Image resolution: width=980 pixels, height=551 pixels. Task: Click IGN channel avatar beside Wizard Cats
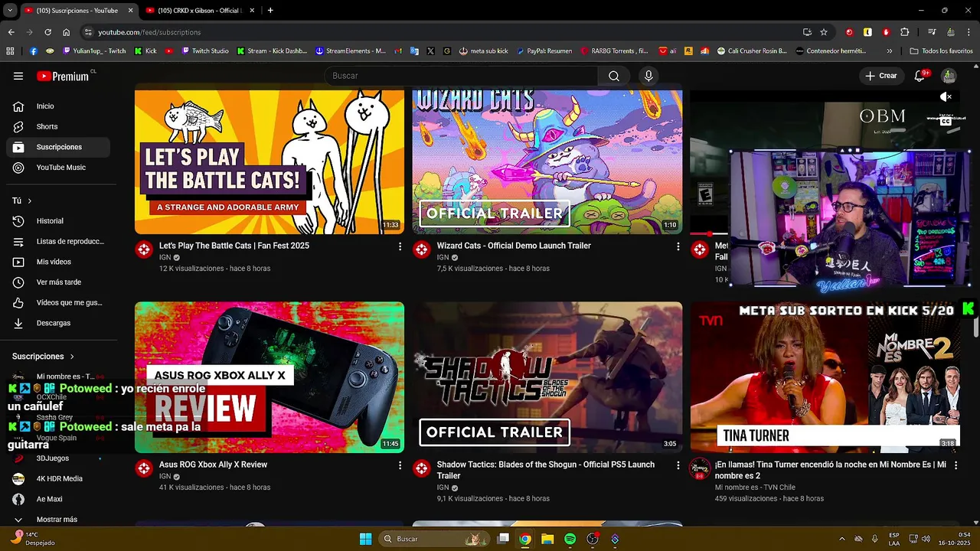(x=422, y=249)
